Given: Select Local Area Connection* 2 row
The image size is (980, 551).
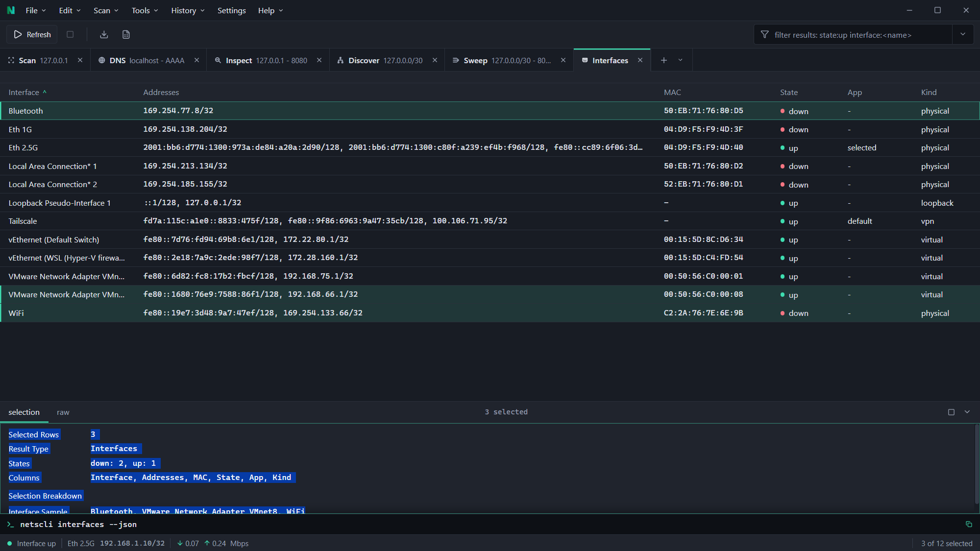Looking at the screenshot, I should (x=490, y=184).
